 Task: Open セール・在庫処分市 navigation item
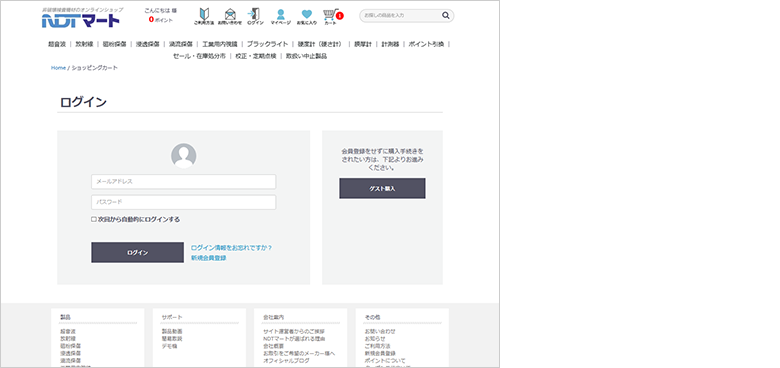click(x=199, y=56)
